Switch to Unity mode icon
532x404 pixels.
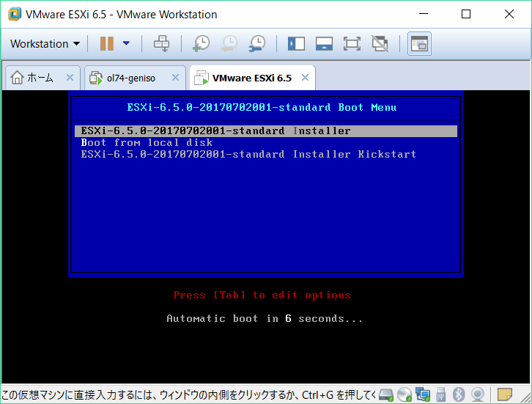click(x=380, y=44)
